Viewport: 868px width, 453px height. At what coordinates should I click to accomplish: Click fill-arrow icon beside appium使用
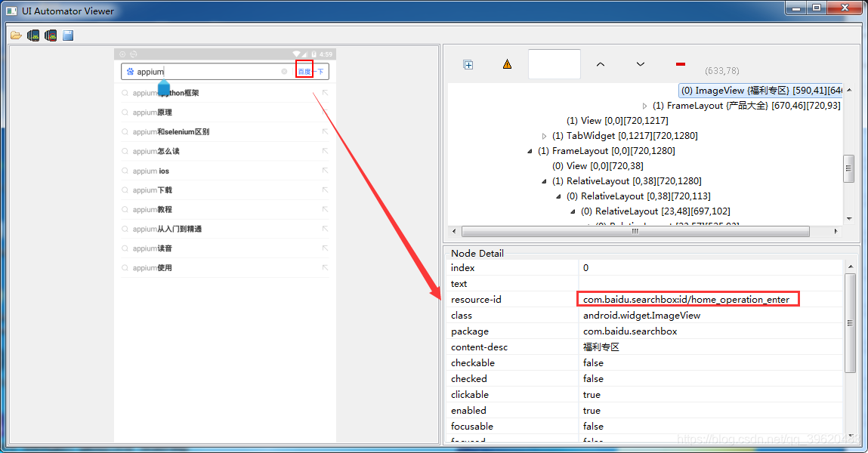pyautogui.click(x=325, y=267)
